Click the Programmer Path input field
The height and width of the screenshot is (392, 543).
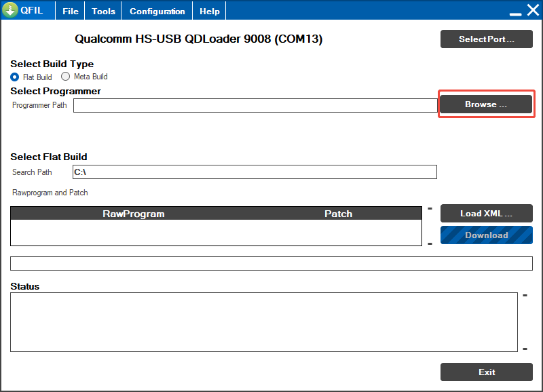pos(255,105)
